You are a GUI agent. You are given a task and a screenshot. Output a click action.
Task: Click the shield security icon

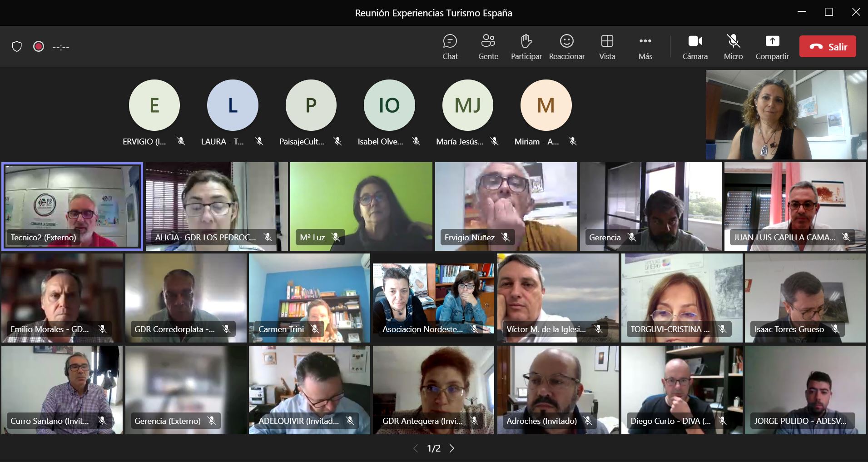click(x=17, y=47)
